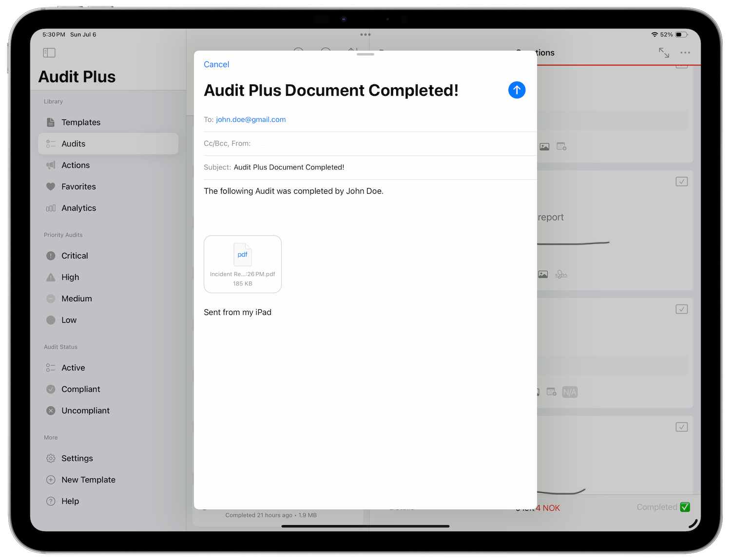The height and width of the screenshot is (560, 731).
Task: Place cursor in the email body text
Action: tap(293, 191)
